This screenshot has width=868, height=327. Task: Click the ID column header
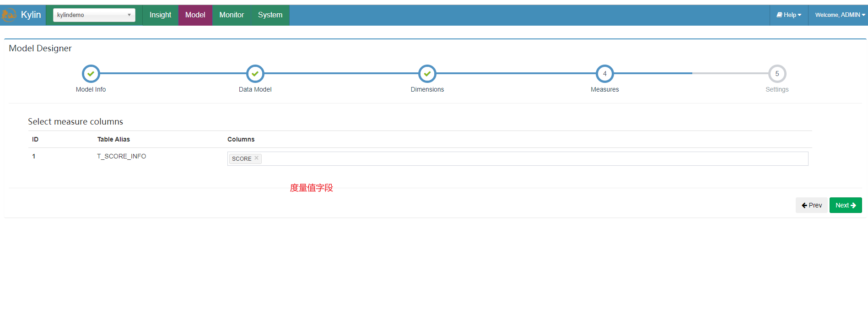pyautogui.click(x=35, y=139)
